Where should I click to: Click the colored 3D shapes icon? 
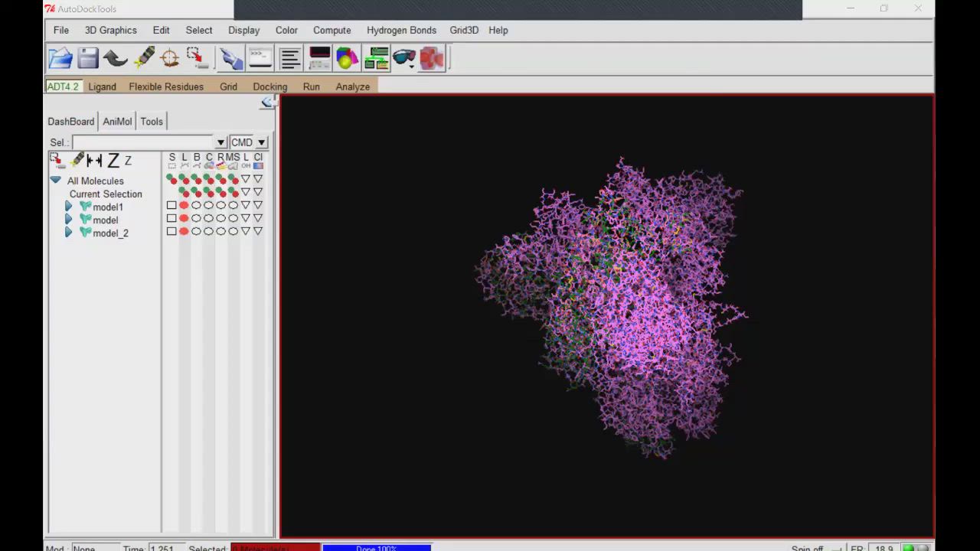pos(347,58)
